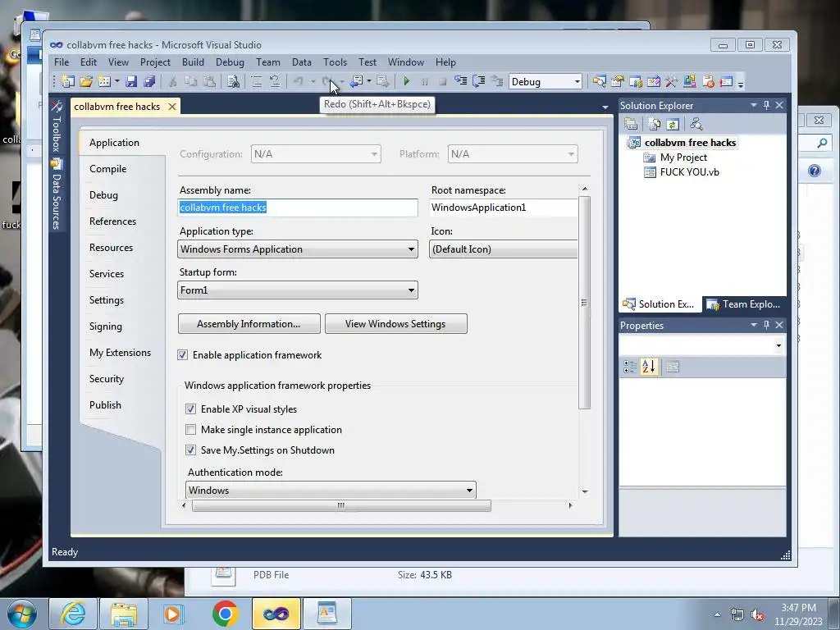Click the Properties icon in Solution Explorer
Image resolution: width=840 pixels, height=630 pixels.
[x=631, y=125]
